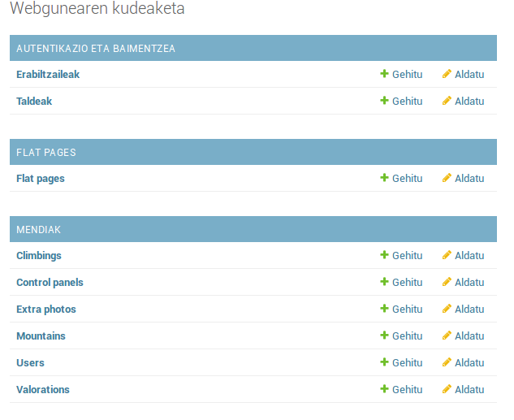The width and height of the screenshot is (514, 420).
Task: Click the green plus icon beside Users
Action: click(384, 362)
